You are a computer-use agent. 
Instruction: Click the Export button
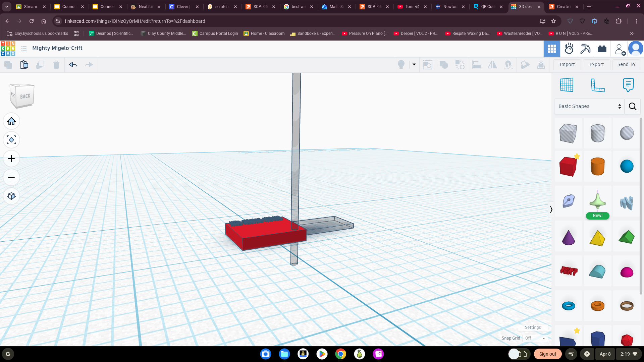[596, 65]
